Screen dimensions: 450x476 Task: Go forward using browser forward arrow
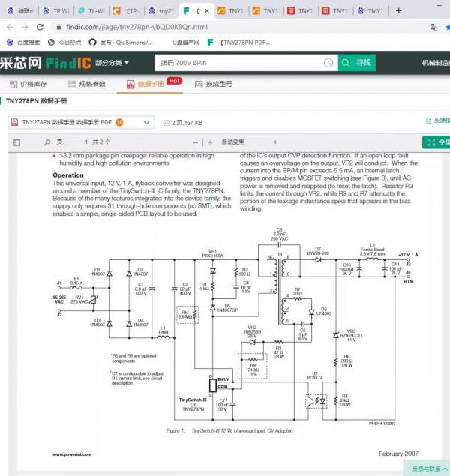click(25, 27)
